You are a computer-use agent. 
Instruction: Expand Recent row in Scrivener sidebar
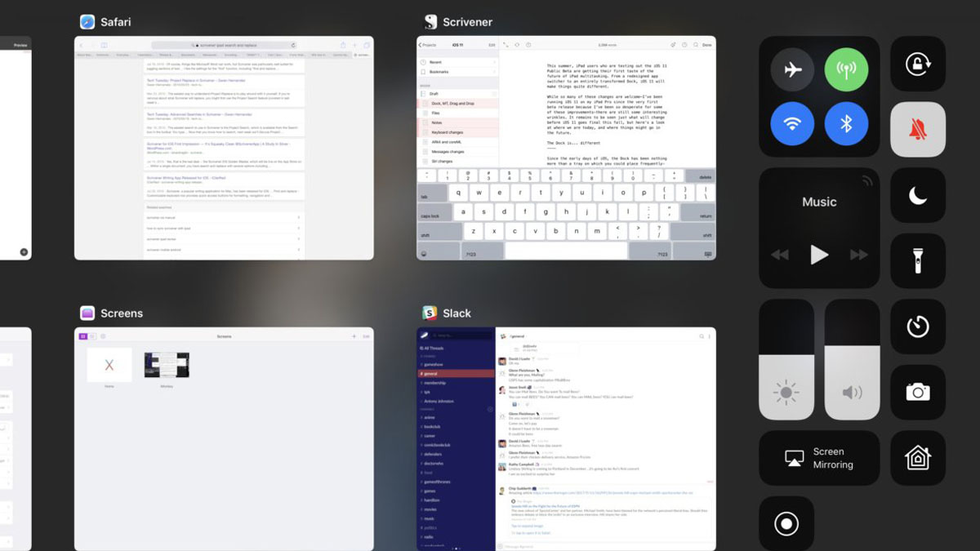click(x=457, y=62)
